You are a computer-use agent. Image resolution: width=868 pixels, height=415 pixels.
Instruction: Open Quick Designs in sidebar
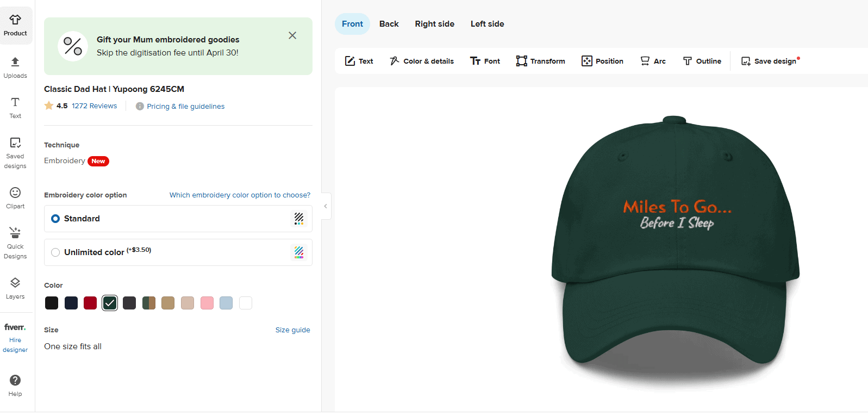[x=15, y=243]
